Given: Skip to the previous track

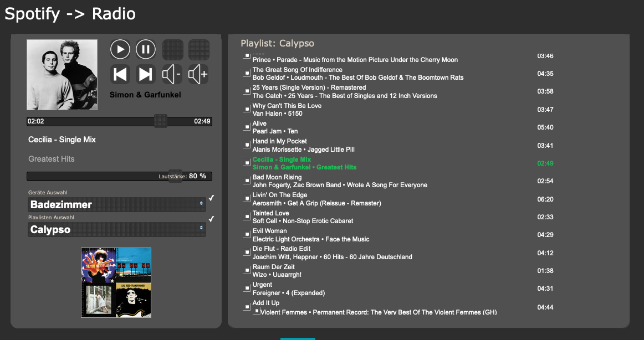Looking at the screenshot, I should (x=120, y=74).
